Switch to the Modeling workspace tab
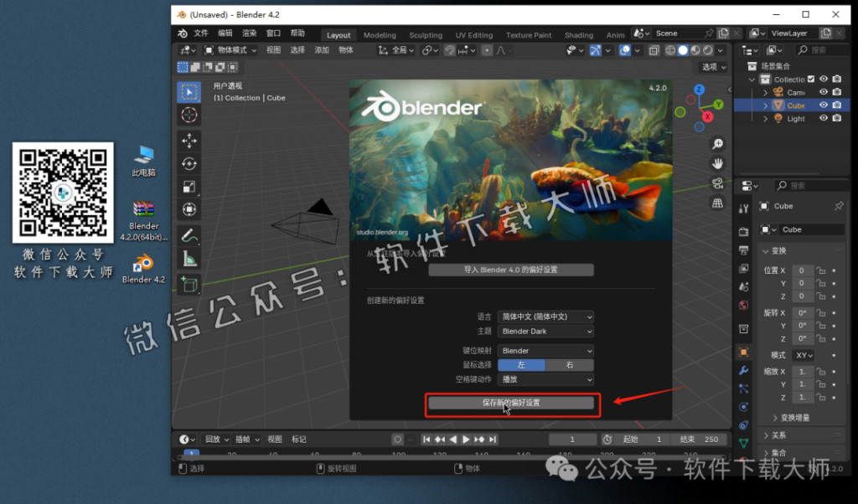858x504 pixels. [380, 35]
